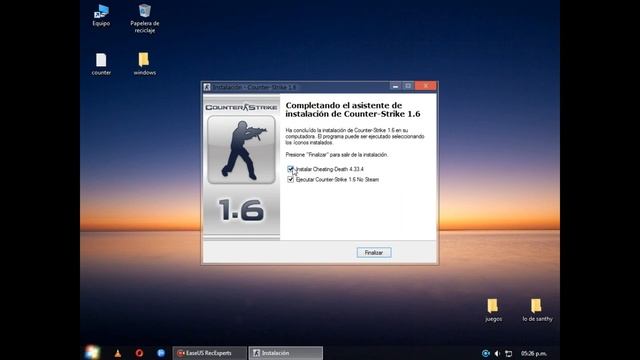Click the heading Completando el asistente
Image resolution: width=640 pixels, height=360 pixels.
[x=353, y=109]
